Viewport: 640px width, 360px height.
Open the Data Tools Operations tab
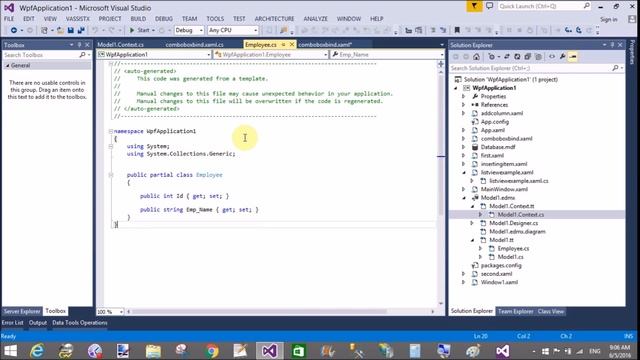coord(80,322)
